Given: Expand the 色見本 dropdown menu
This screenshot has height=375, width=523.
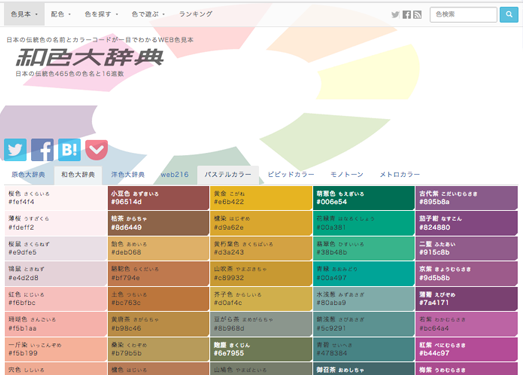Looking at the screenshot, I should 24,14.
